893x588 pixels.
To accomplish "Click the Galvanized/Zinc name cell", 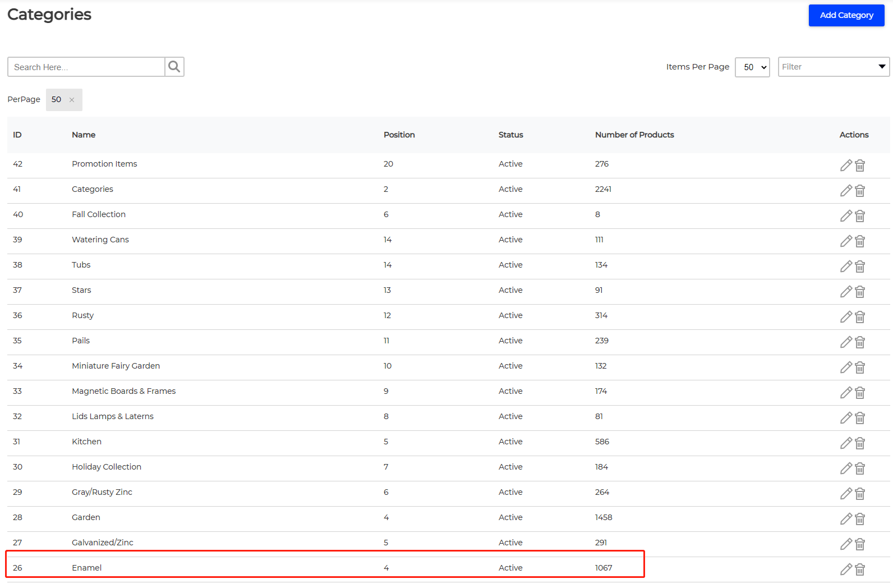I will point(103,543).
